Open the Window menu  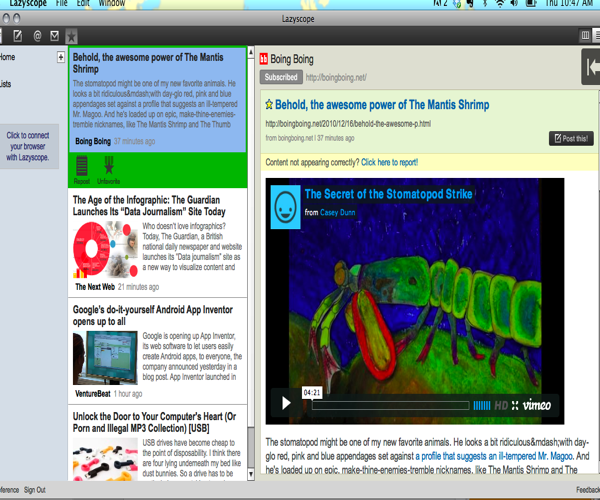[x=112, y=3]
